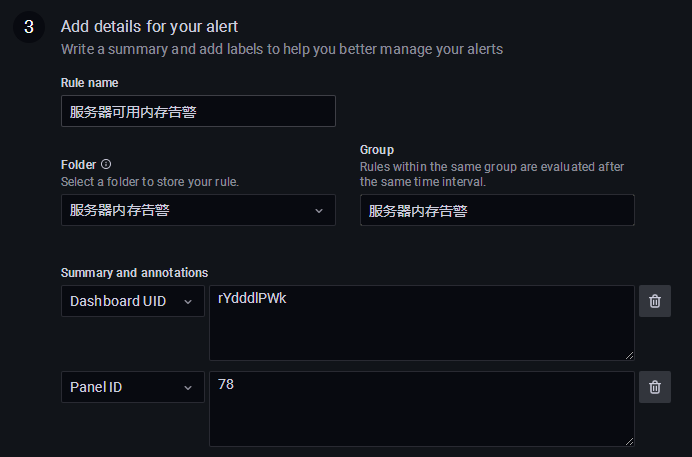Expand the Dashboard UID annotation type dropdown
The height and width of the screenshot is (457, 692).
tap(133, 301)
